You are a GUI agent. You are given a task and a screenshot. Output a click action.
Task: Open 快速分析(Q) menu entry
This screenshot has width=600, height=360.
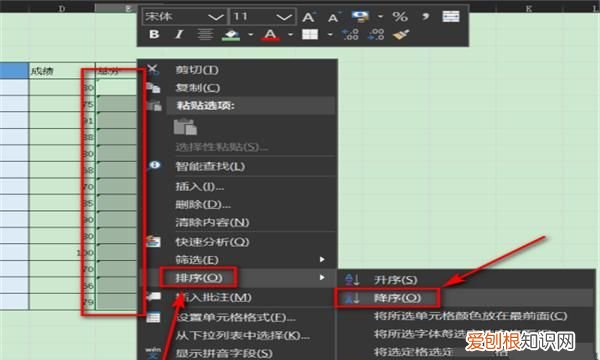click(x=212, y=242)
